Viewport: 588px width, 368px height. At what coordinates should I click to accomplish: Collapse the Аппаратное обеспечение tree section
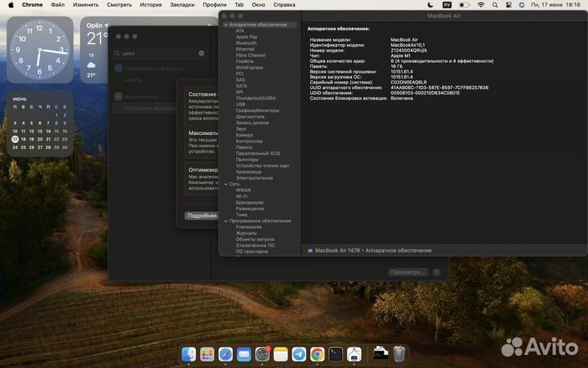tap(225, 25)
